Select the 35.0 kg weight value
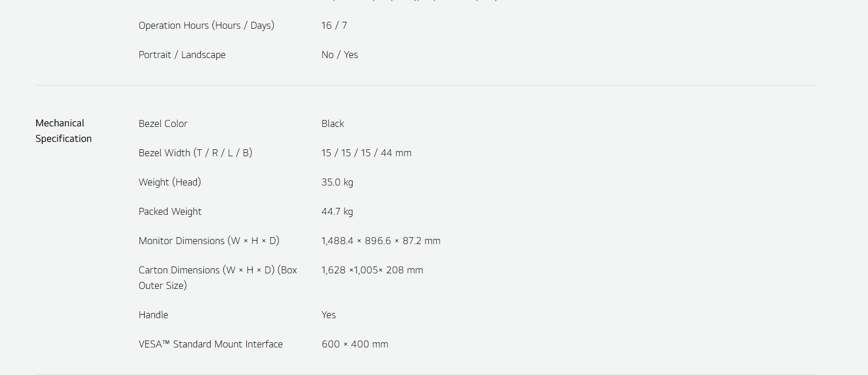Image resolution: width=868 pixels, height=375 pixels. tap(337, 183)
